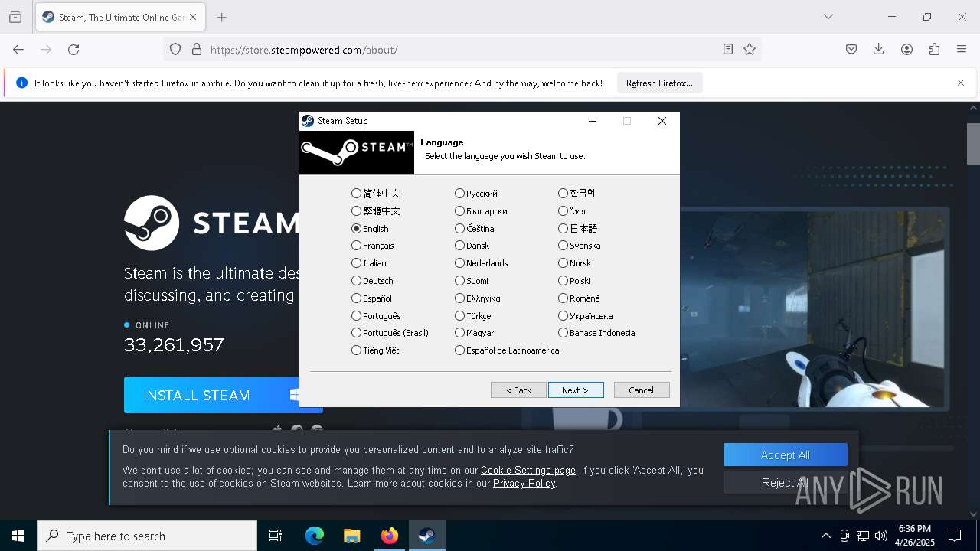Open Windows Start menu
This screenshot has width=980, height=551.
(18, 536)
